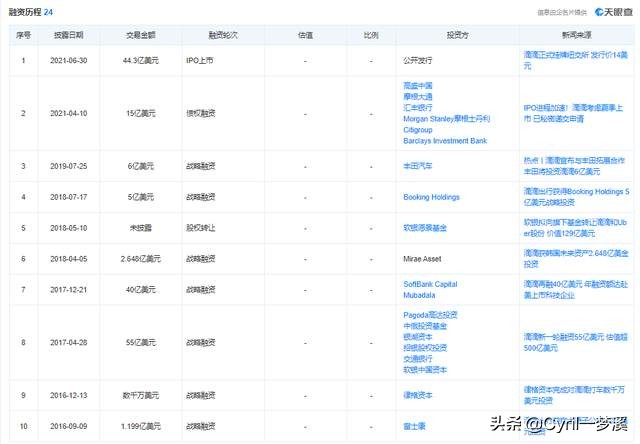Select date cell 2021-06-30
This screenshot has height=444, width=640.
[x=69, y=60]
